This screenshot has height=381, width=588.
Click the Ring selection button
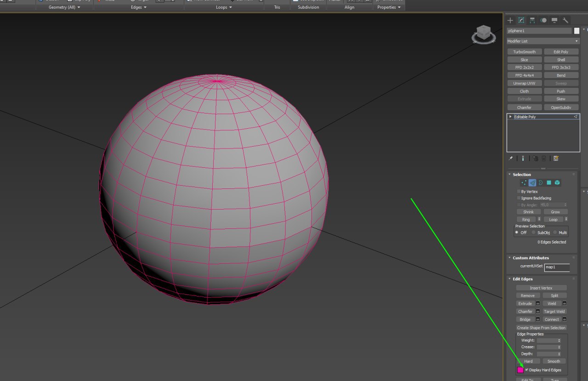[526, 220]
